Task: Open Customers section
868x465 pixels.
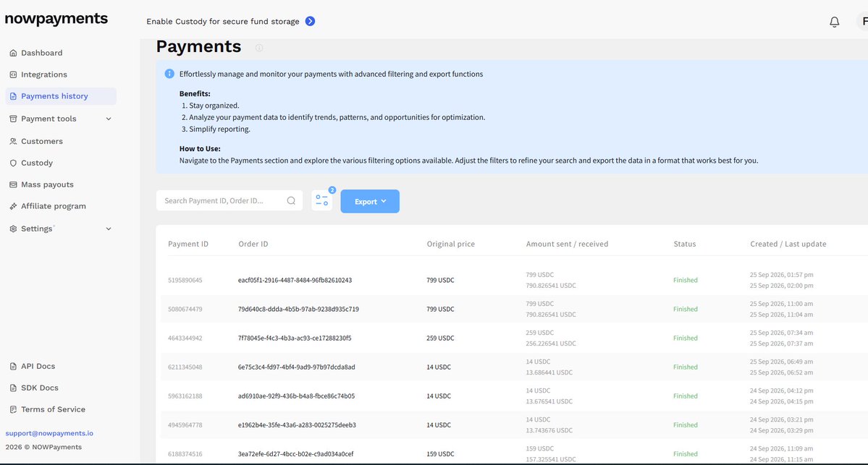Action: [41, 142]
